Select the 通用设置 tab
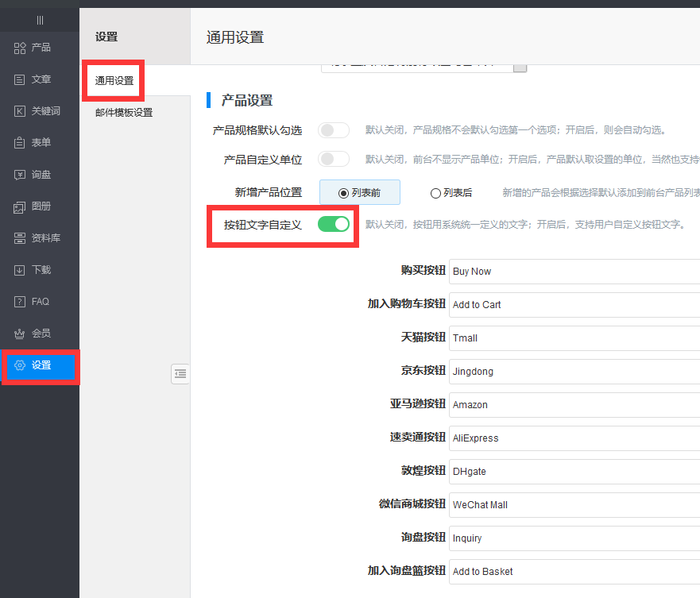 [x=114, y=81]
